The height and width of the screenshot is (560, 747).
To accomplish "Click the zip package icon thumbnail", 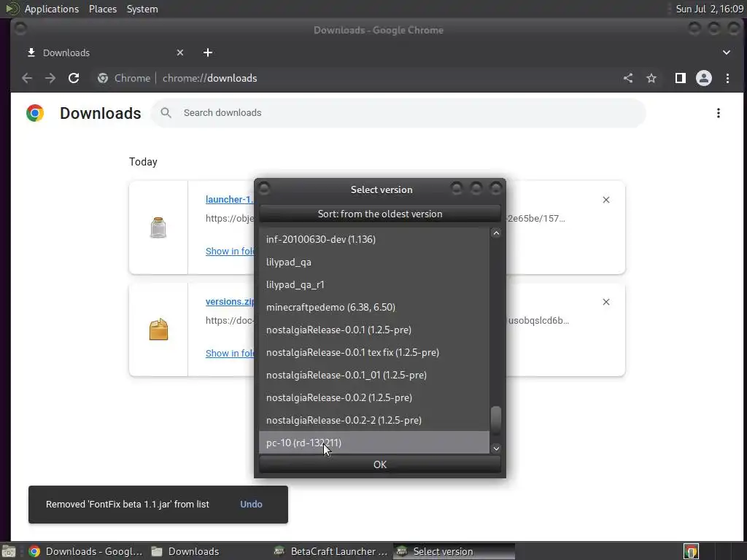I will tap(158, 329).
